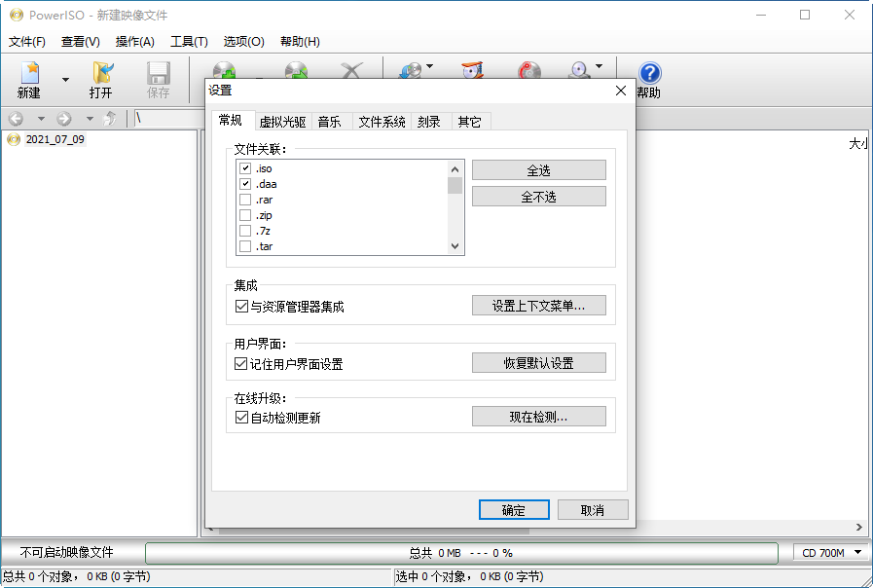Screen dimensions: 873x588
Task: Expand the 新建 dropdown arrow
Action: [66, 80]
